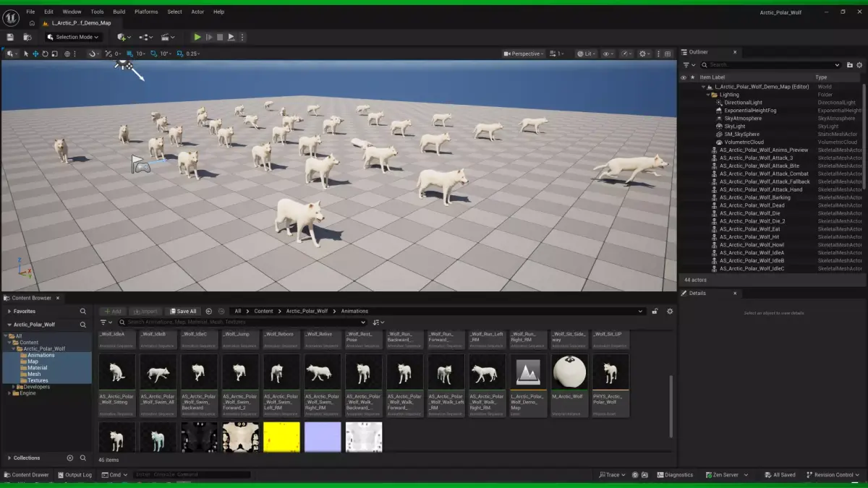Open the Window menu
This screenshot has height=488, width=868.
[x=72, y=12]
